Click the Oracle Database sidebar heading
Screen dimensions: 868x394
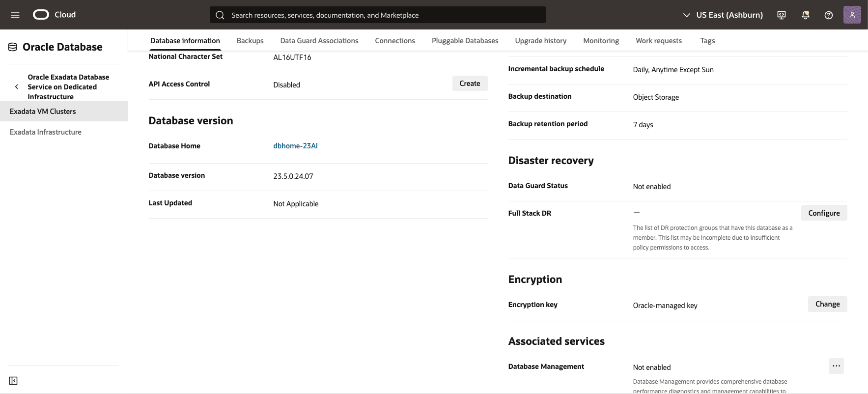click(62, 47)
